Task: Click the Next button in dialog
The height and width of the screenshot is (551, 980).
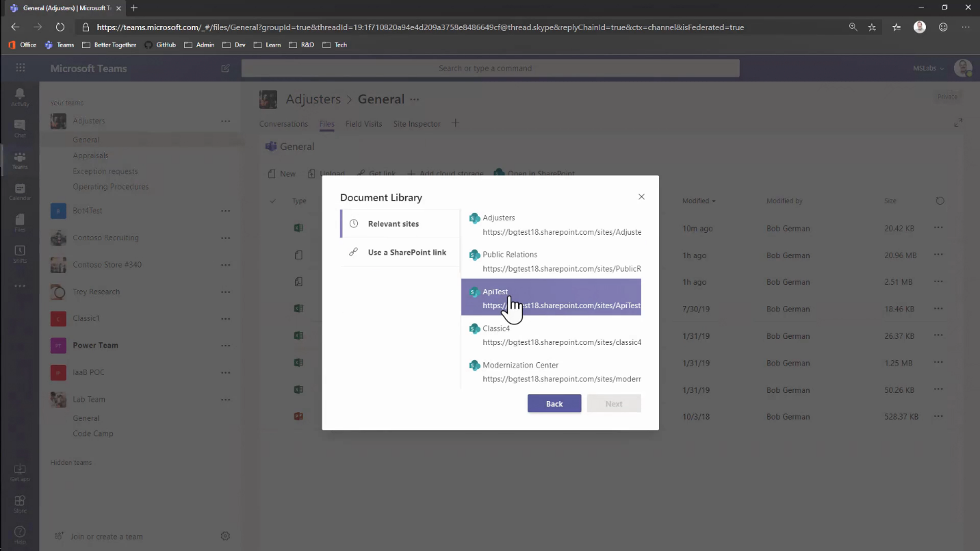Action: 614,404
